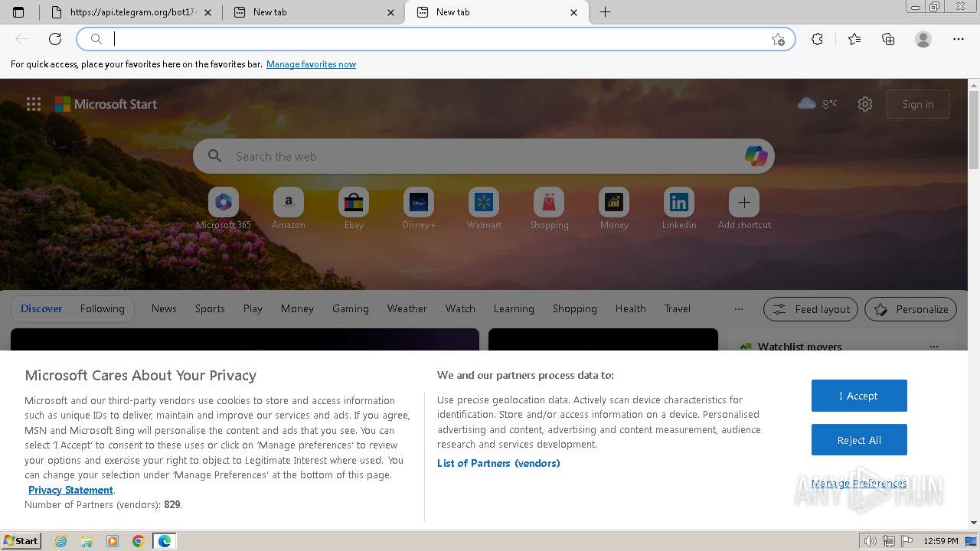The height and width of the screenshot is (551, 980).
Task: Open Chrome from the taskbar
Action: click(x=139, y=541)
